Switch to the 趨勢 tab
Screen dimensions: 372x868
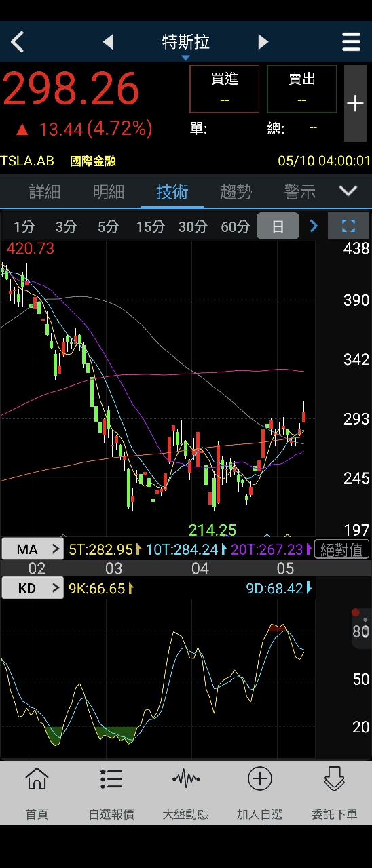236,192
